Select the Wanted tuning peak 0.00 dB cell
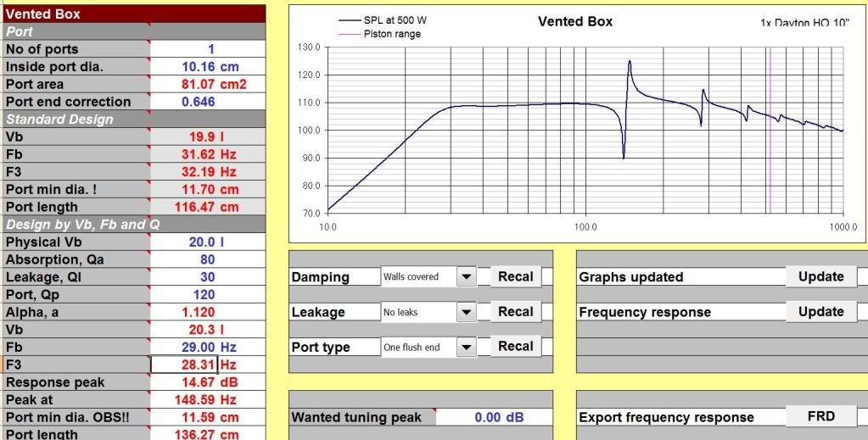The image size is (868, 440). 495,417
